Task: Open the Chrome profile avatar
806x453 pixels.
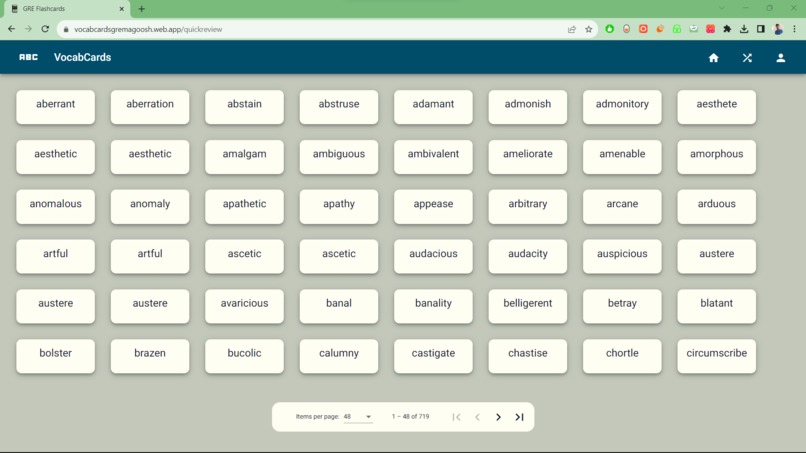Action: click(x=778, y=29)
